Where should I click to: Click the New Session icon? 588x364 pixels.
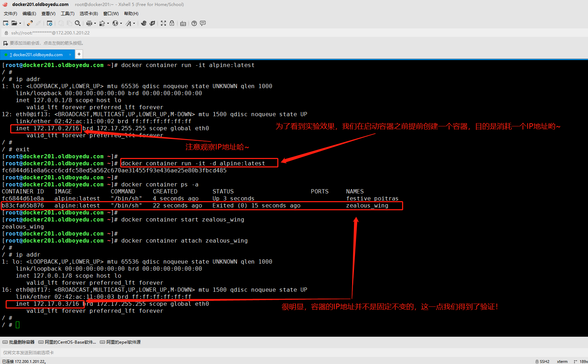(x=6, y=23)
